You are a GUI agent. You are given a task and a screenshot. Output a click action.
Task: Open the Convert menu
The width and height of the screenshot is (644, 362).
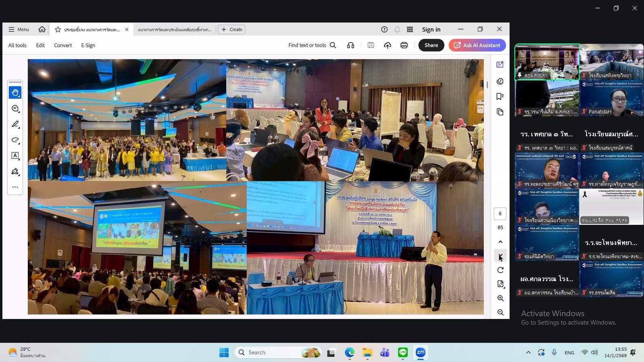pyautogui.click(x=63, y=45)
